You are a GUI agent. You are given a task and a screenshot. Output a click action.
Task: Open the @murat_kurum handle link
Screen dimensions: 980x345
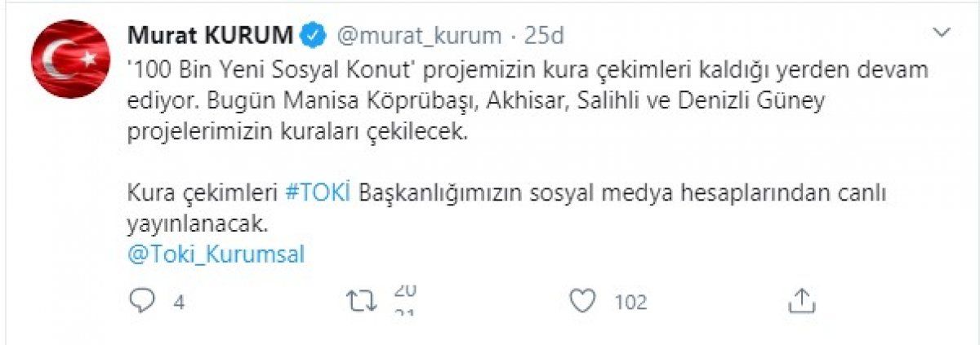[418, 36]
